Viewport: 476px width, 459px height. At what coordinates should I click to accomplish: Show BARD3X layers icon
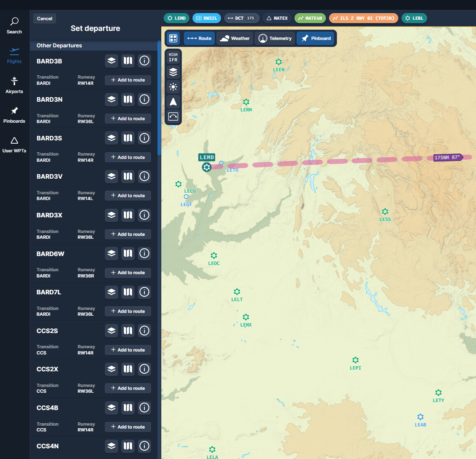coord(111,215)
